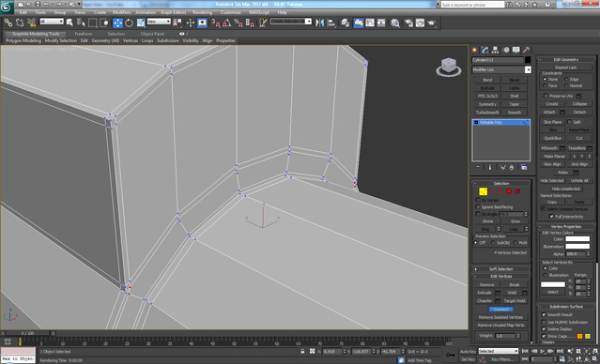Select the Face constraint radio button
The image size is (600, 364).
pyautogui.click(x=545, y=85)
